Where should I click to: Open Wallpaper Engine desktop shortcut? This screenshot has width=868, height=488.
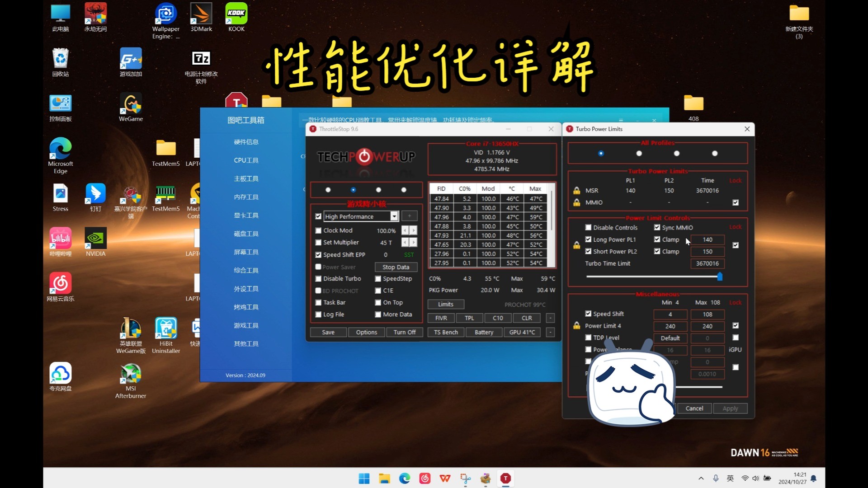click(x=166, y=21)
